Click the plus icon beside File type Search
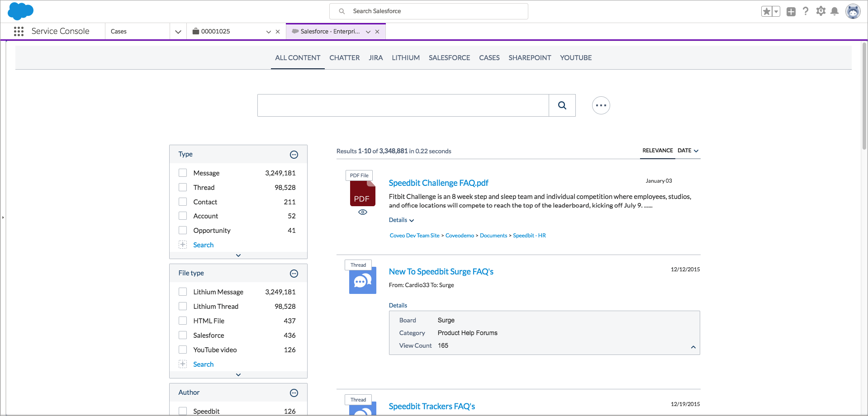The height and width of the screenshot is (416, 868). click(x=183, y=364)
